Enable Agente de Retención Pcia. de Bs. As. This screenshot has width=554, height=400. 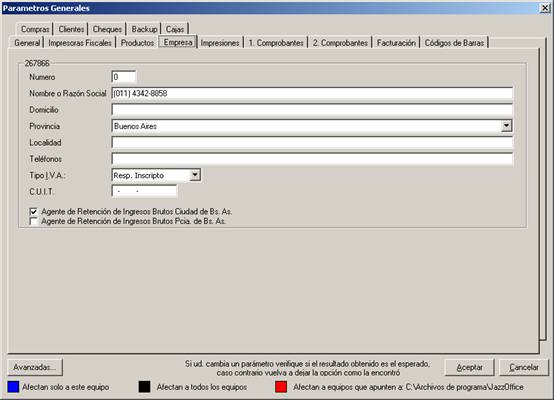point(34,222)
